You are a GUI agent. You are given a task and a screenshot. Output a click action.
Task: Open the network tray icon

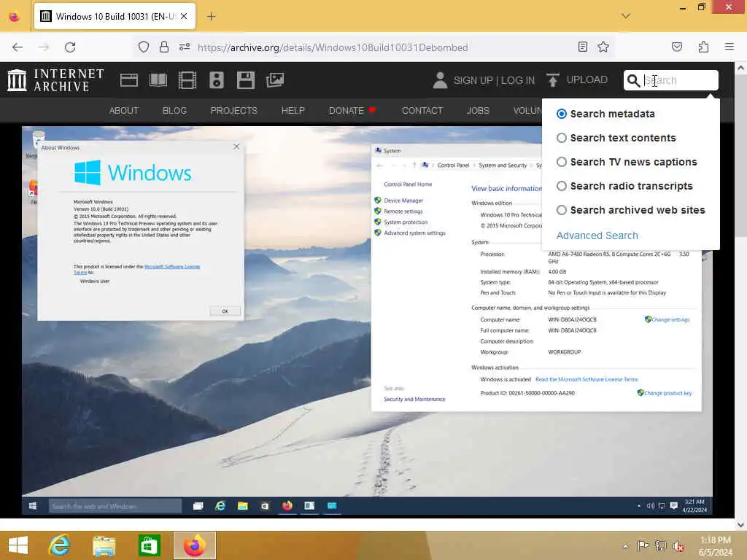pyautogui.click(x=661, y=545)
